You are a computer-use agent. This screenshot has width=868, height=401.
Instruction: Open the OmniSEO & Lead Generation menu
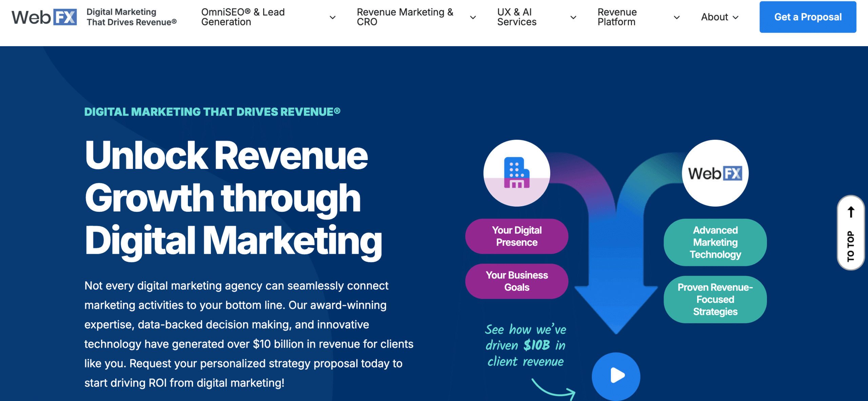[x=243, y=17]
